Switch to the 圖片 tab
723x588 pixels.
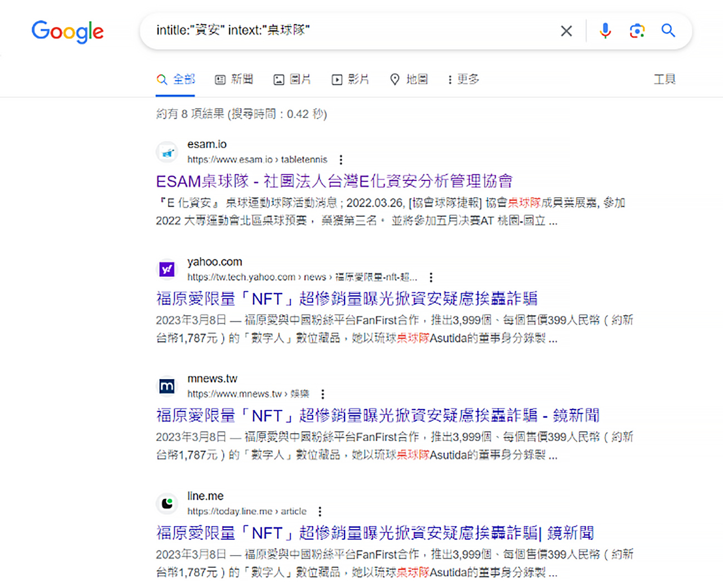(292, 80)
